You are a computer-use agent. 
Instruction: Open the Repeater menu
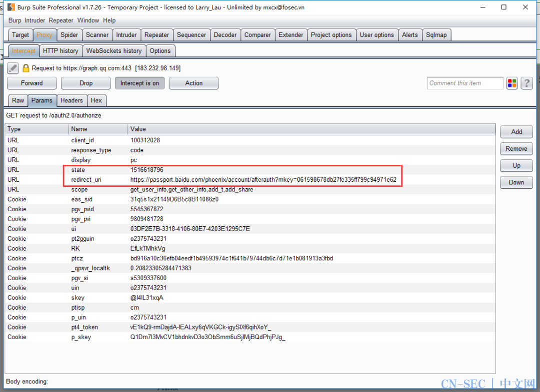tap(61, 20)
